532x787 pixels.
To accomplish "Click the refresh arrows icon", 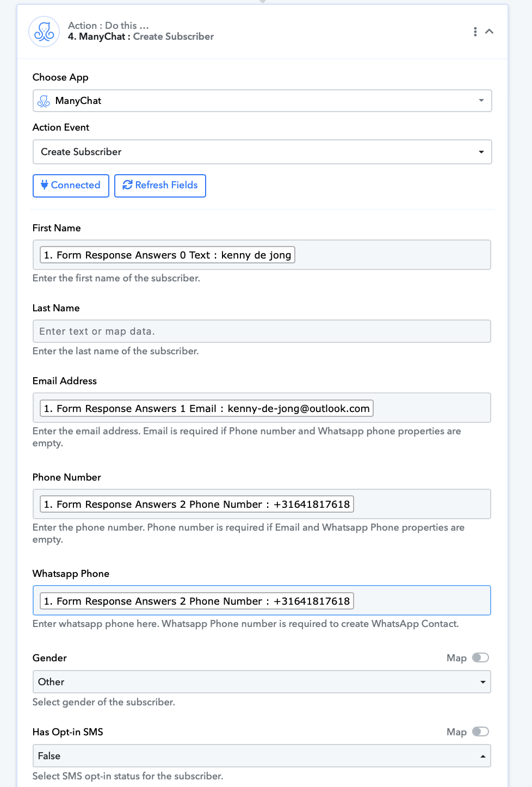I will click(x=128, y=185).
